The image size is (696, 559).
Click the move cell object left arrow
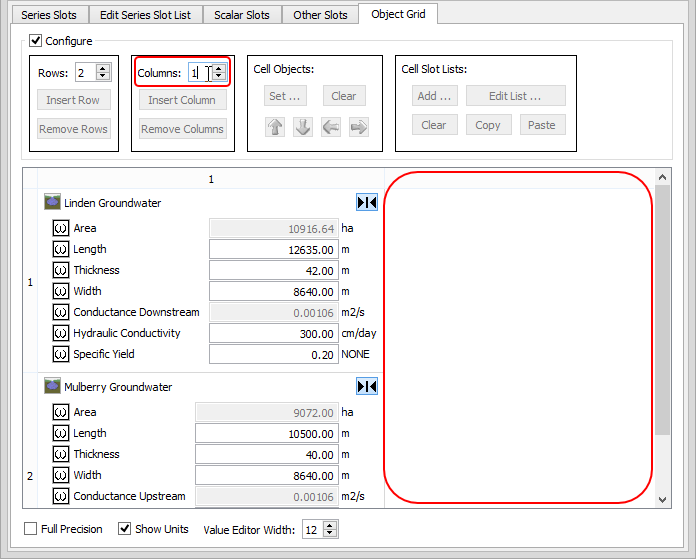[x=331, y=127]
